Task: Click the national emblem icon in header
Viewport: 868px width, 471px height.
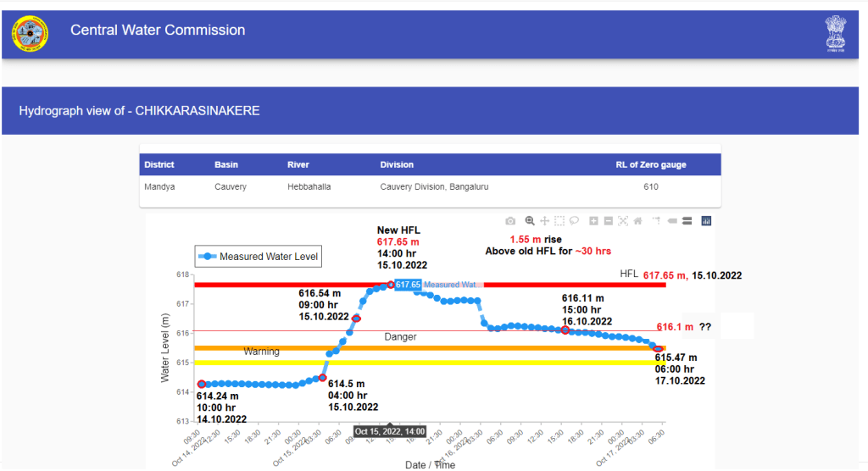Action: (836, 34)
